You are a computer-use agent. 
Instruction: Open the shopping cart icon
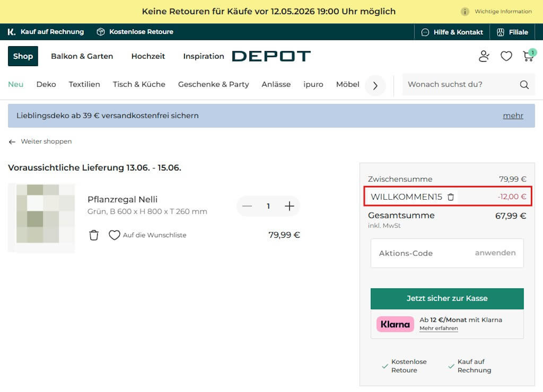point(529,56)
